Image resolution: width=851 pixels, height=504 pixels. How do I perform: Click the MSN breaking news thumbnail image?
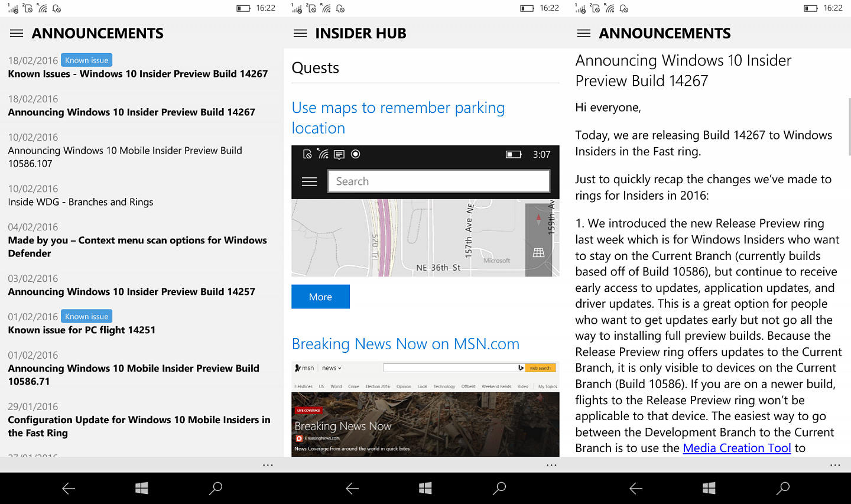[x=425, y=409]
